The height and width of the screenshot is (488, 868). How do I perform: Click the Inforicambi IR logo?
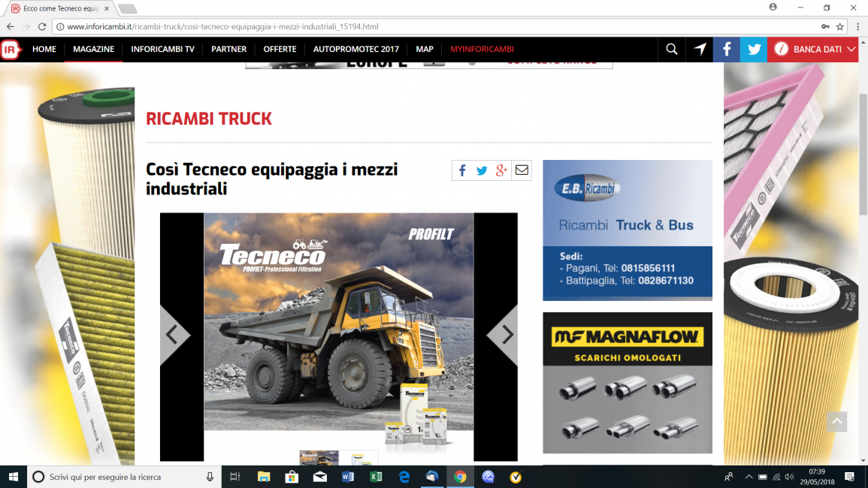11,50
